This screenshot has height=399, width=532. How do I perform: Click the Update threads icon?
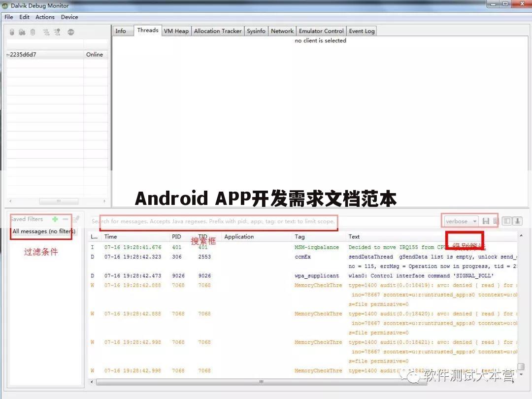pyautogui.click(x=46, y=32)
